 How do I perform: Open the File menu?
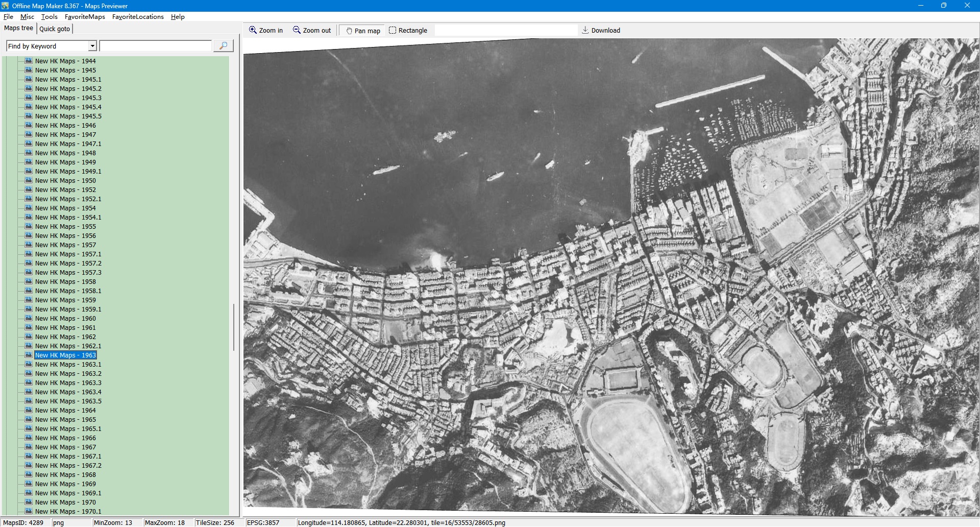point(8,17)
